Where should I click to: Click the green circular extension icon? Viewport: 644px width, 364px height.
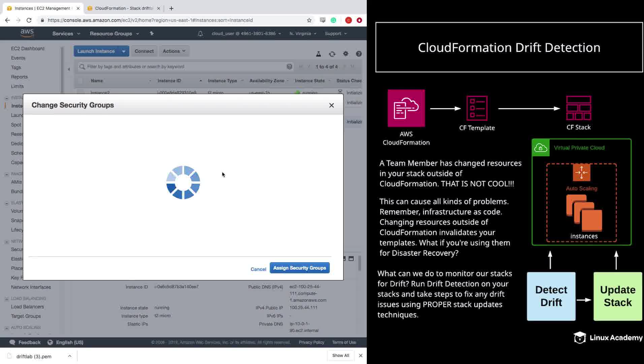click(333, 20)
